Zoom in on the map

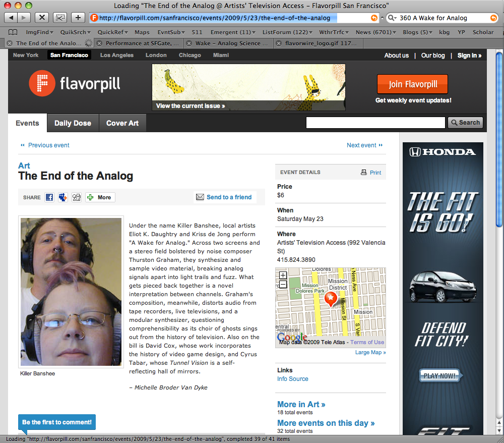click(x=283, y=275)
